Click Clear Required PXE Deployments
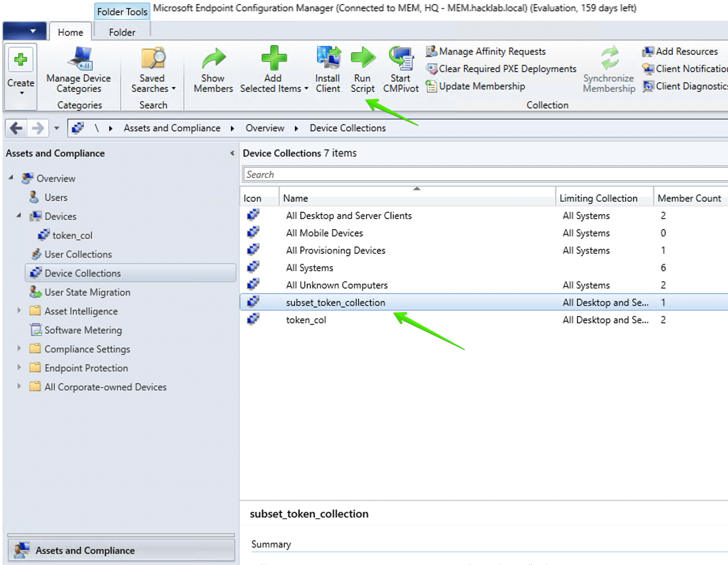The image size is (728, 565). tap(501, 69)
